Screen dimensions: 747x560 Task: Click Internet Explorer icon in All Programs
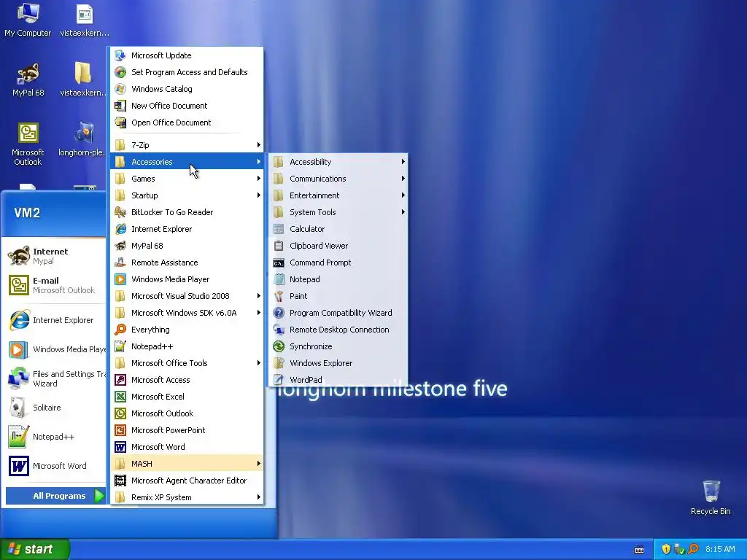click(x=120, y=228)
